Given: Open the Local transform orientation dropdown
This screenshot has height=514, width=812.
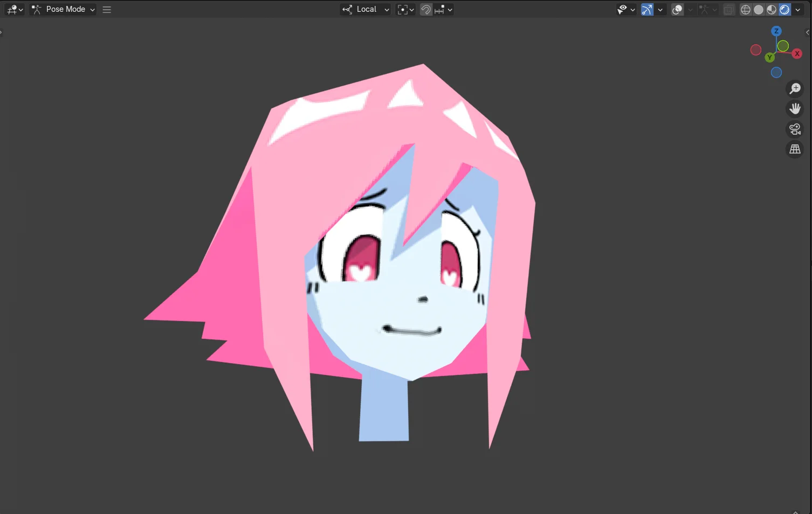Looking at the screenshot, I should 366,9.
